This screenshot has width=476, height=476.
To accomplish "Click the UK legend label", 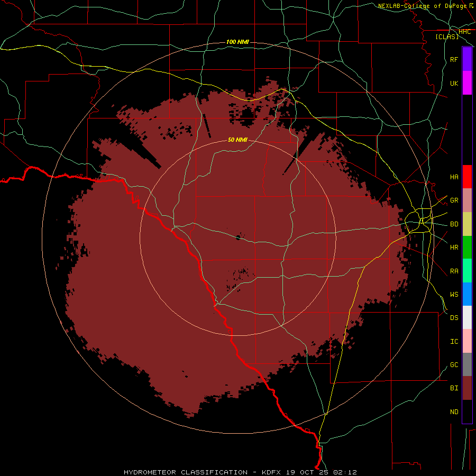I will 454,83.
